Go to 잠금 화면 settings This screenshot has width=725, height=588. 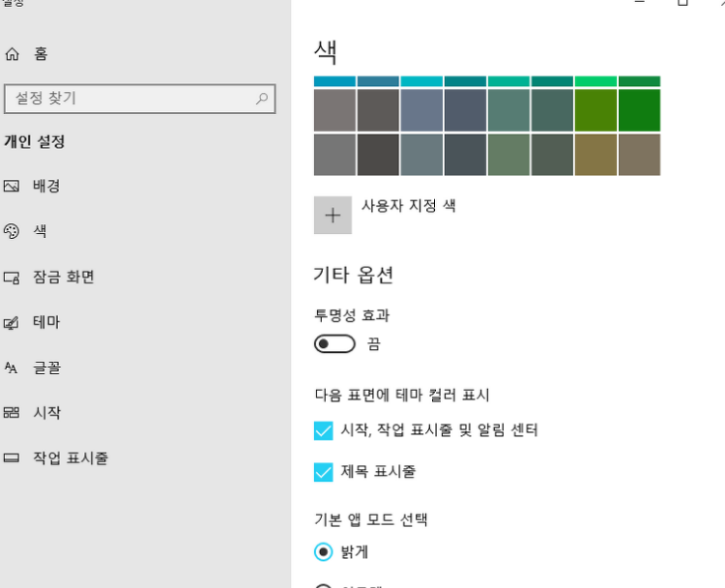point(64,278)
